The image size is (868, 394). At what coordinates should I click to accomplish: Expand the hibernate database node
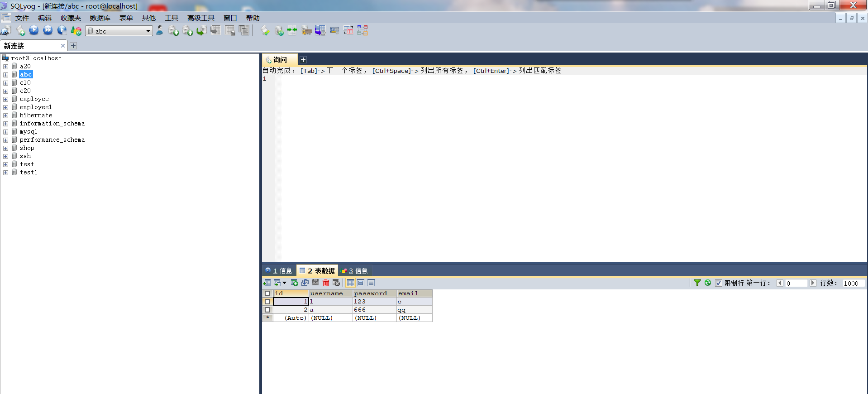click(x=5, y=115)
